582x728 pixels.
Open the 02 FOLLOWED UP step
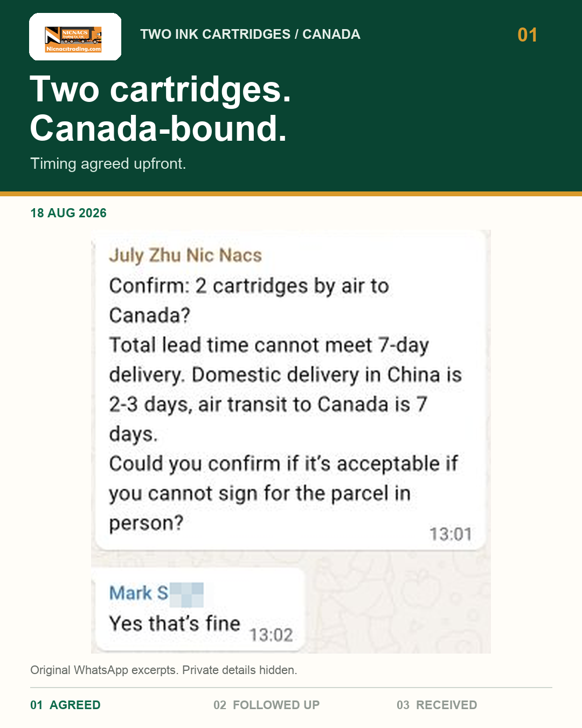[x=266, y=705]
